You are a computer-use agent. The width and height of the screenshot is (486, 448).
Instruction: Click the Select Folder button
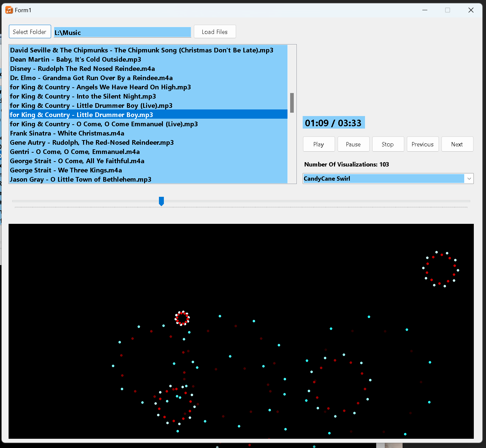(x=30, y=32)
